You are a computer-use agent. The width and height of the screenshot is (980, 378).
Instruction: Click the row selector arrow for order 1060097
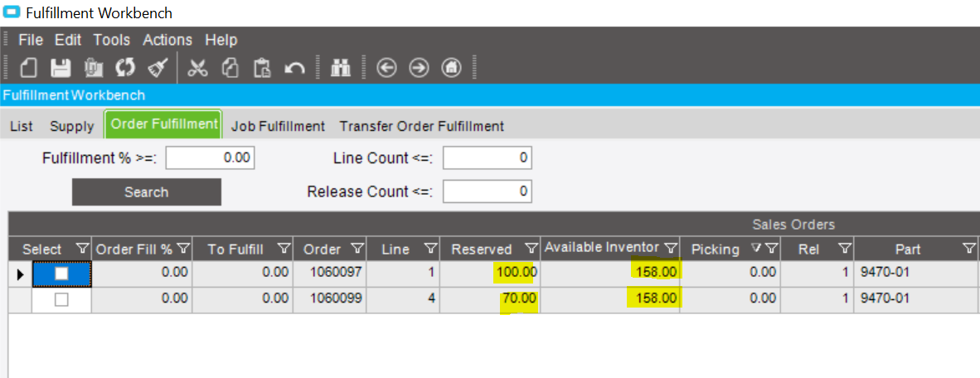click(x=20, y=274)
